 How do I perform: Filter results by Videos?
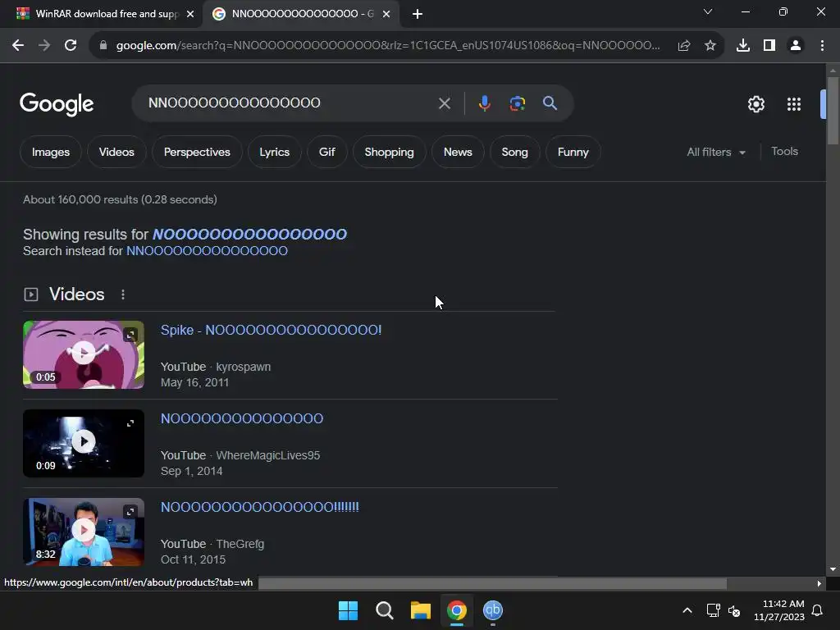[x=116, y=152]
